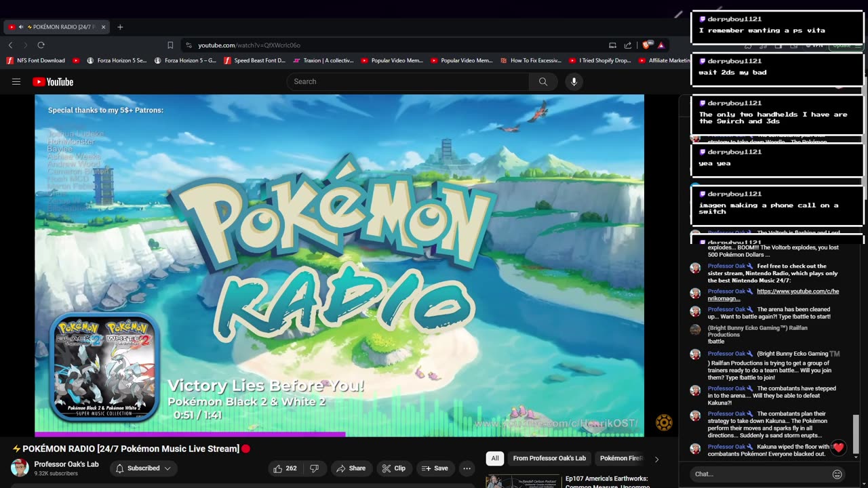
Task: Open more actions three-dot menu
Action: pyautogui.click(x=467, y=468)
